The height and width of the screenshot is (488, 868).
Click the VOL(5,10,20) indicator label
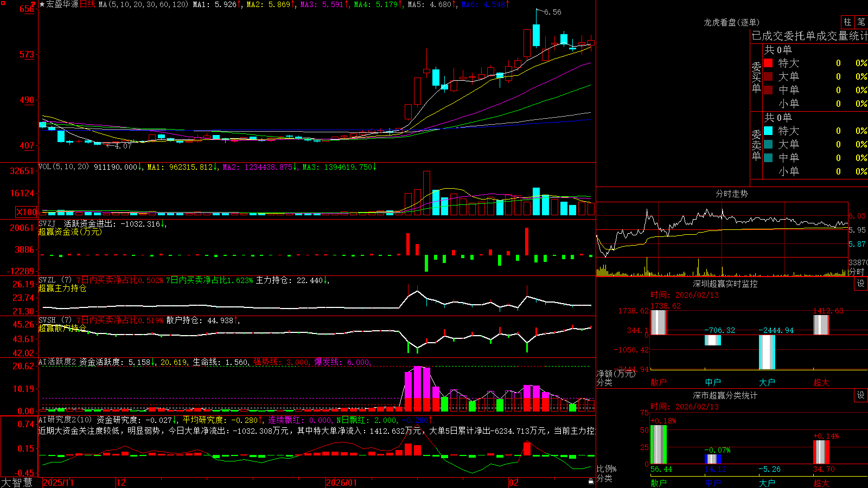(x=63, y=167)
